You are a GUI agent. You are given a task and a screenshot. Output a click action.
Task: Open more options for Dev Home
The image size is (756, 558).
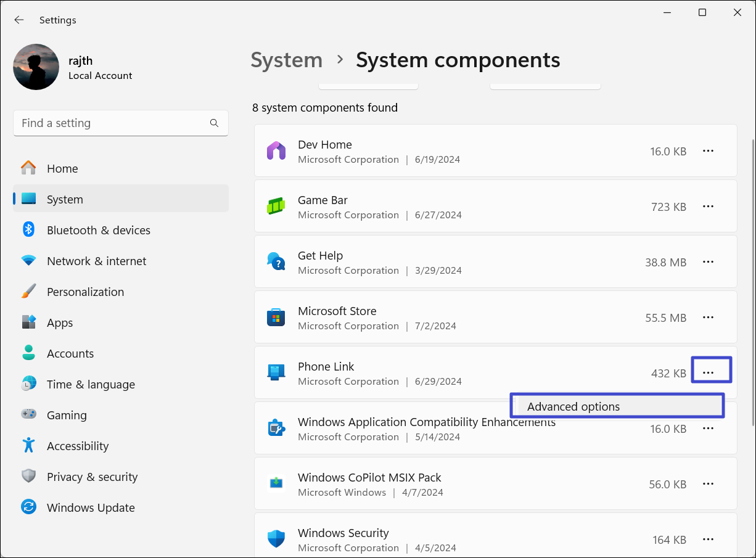708,151
